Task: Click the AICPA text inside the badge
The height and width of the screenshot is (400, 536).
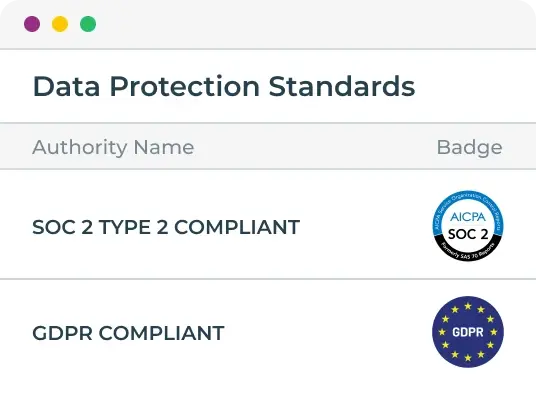Action: click(468, 217)
